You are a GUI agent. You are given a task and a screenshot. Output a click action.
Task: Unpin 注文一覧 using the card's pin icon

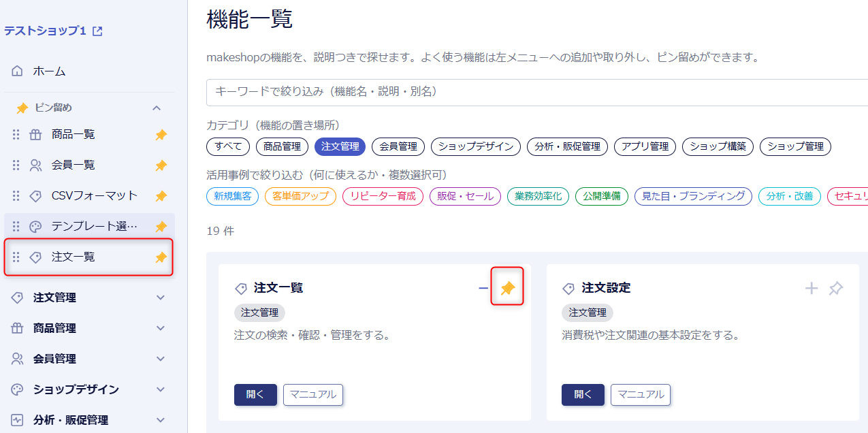coord(507,289)
